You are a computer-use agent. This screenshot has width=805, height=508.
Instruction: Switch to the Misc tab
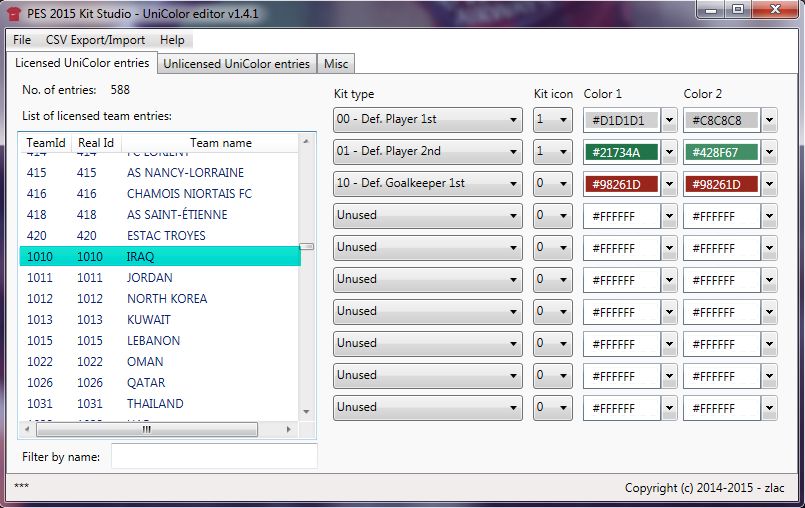(x=336, y=64)
